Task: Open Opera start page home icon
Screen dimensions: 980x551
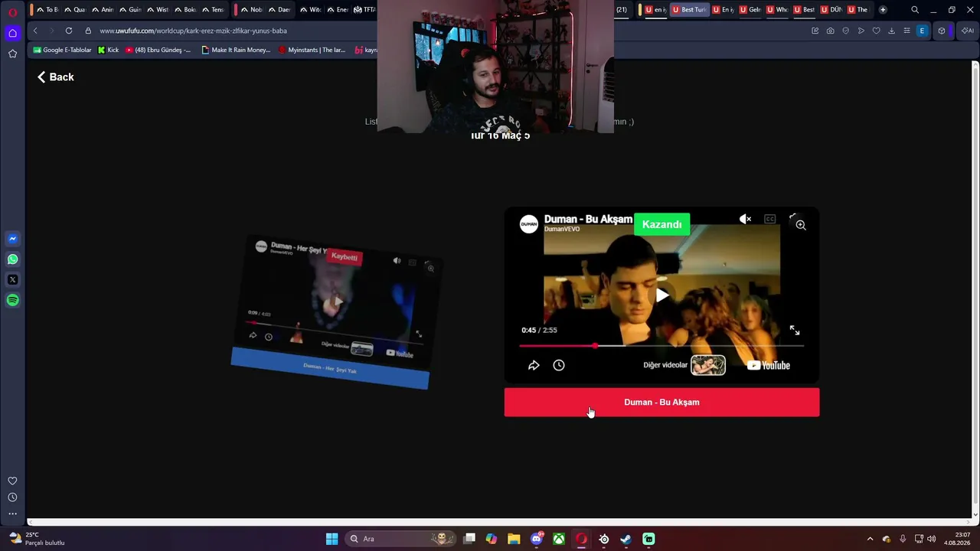Action: coord(12,33)
